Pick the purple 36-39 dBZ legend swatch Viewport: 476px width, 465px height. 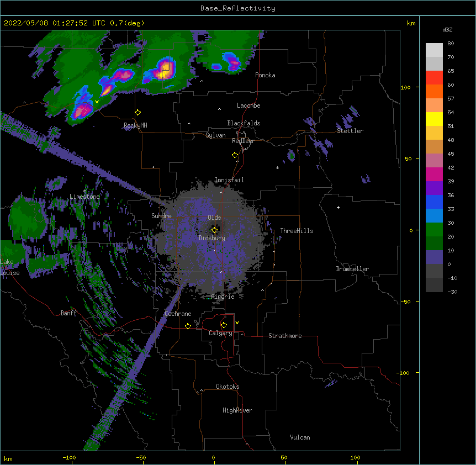pyautogui.click(x=434, y=188)
